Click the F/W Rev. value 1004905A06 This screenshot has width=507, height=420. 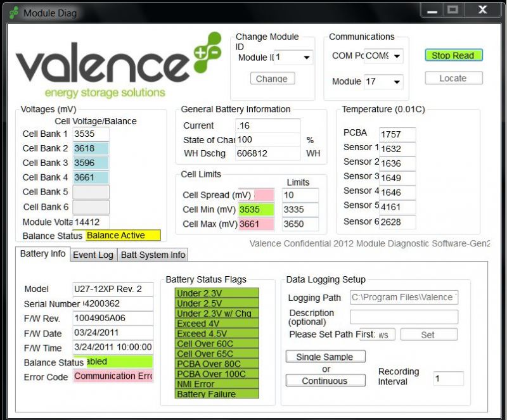[x=113, y=318]
